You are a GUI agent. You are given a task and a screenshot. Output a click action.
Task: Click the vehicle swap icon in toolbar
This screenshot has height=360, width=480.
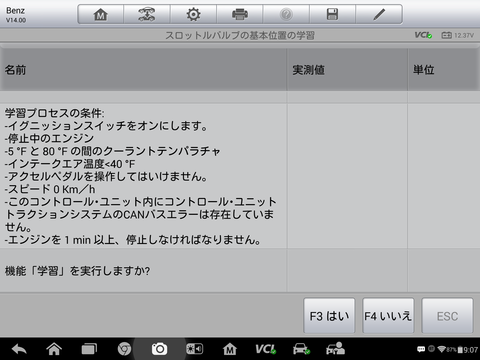(x=147, y=14)
